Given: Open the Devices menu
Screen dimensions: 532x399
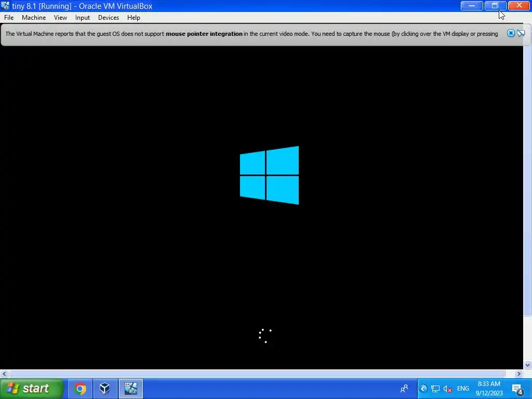Looking at the screenshot, I should pos(108,18).
